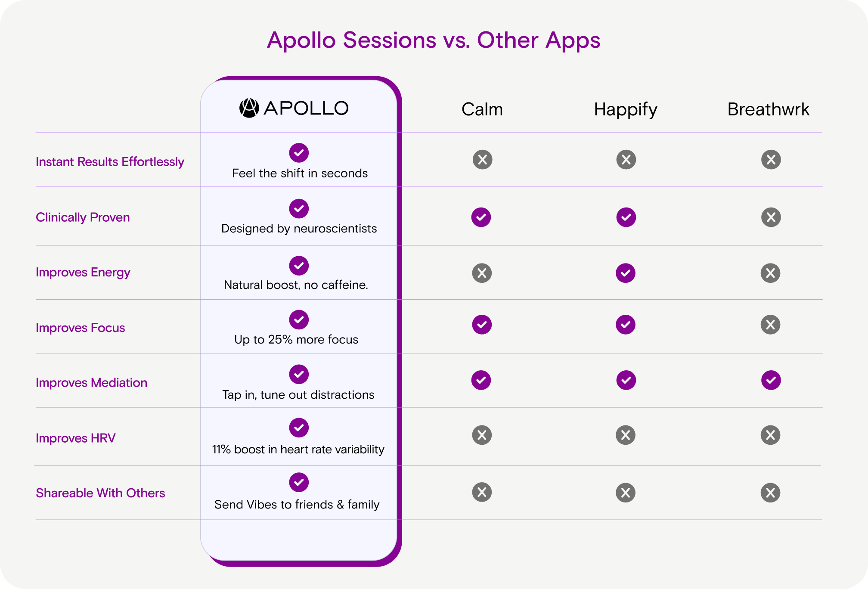This screenshot has height=589, width=868.
Task: Click Happify's checkmark in Clinically Proven row
Action: click(x=626, y=217)
